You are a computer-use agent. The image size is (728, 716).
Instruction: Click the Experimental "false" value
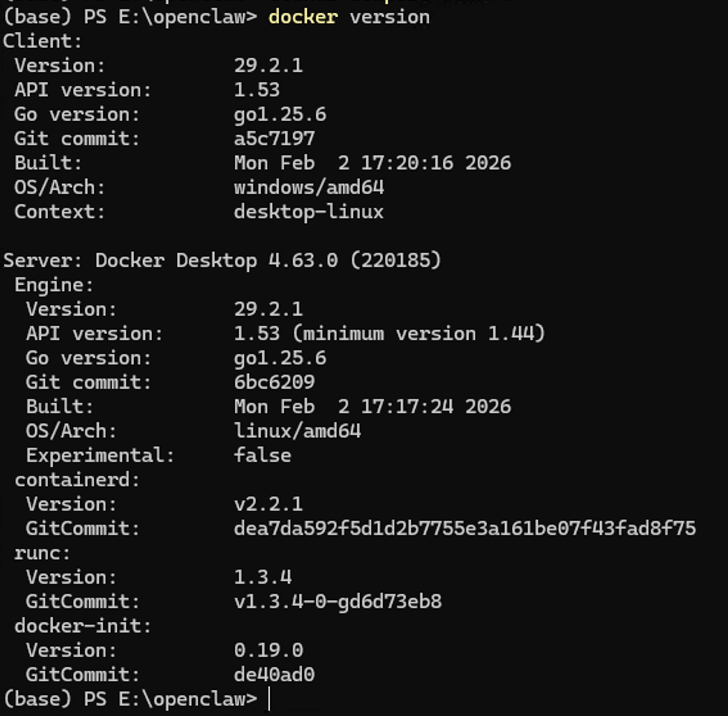point(263,456)
